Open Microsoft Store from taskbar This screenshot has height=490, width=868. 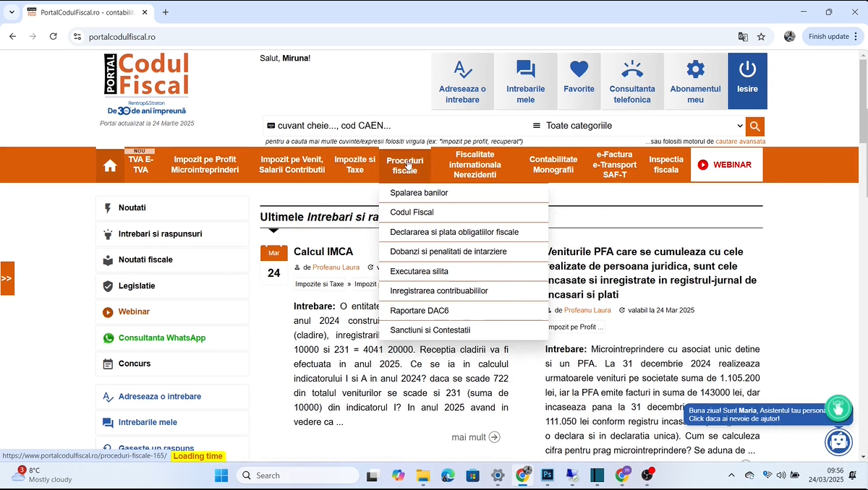pos(472,475)
